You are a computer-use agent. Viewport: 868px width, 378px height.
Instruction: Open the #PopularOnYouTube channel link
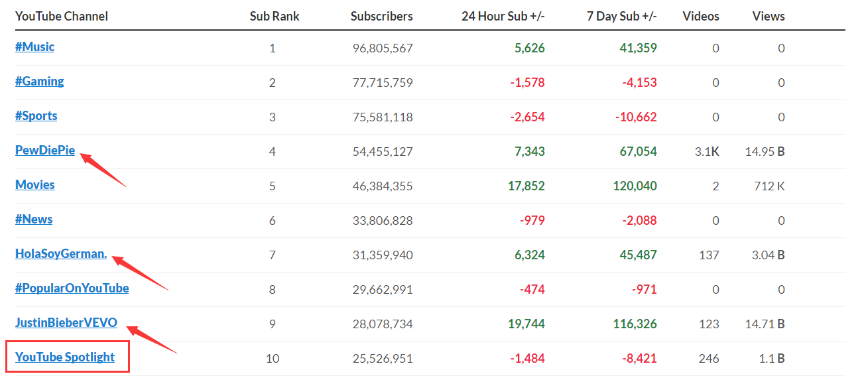pos(72,288)
